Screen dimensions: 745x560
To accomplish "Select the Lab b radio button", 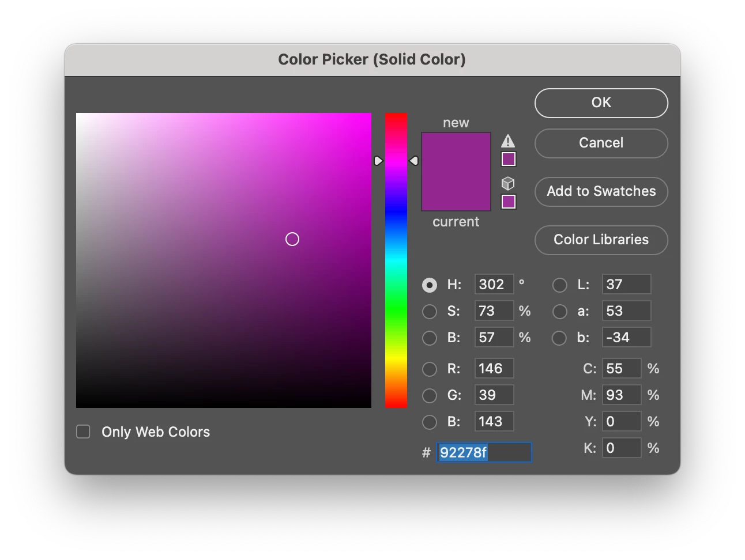I will [560, 338].
